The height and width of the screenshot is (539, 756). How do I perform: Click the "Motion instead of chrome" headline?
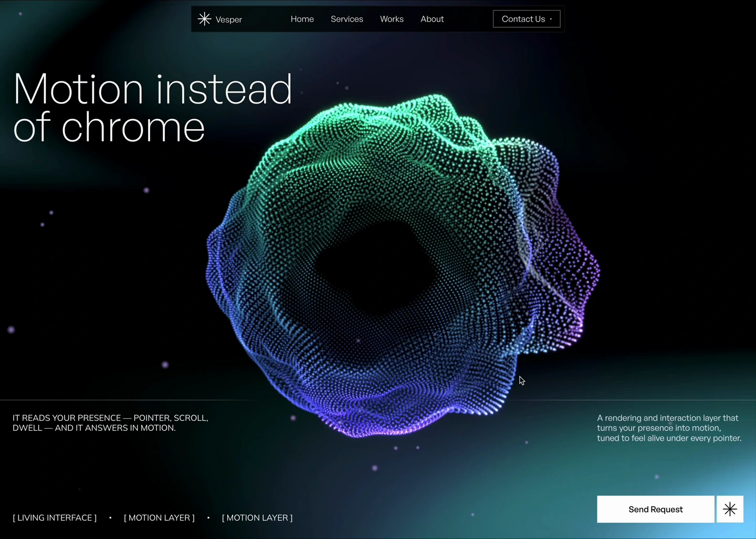(152, 108)
